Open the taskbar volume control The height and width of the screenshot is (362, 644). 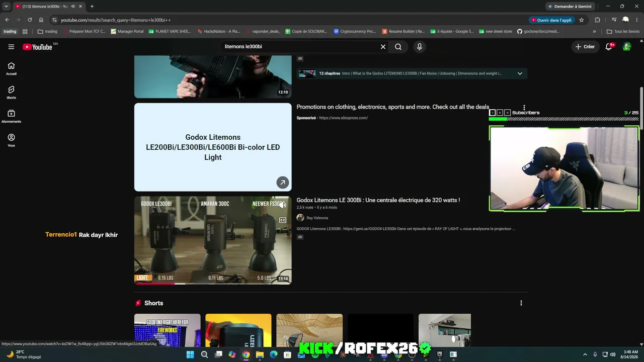pos(613,354)
